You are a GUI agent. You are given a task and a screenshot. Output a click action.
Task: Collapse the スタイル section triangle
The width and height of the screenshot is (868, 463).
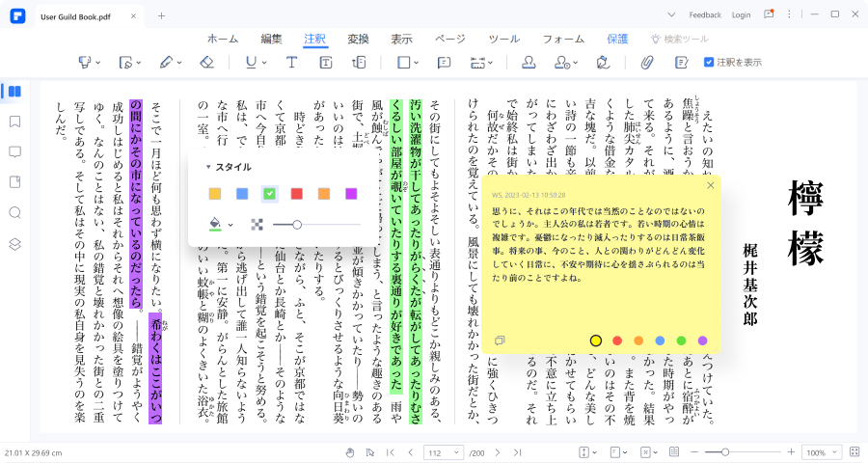pos(208,167)
